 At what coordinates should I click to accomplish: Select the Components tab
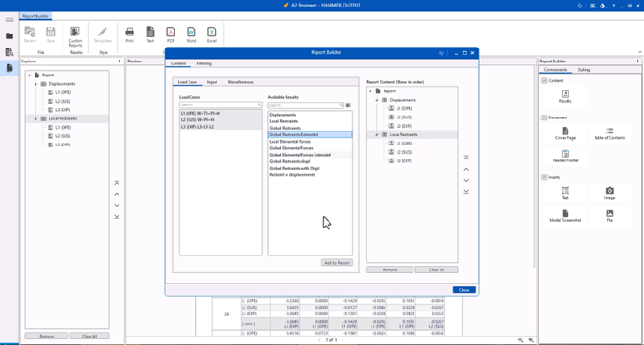coord(555,70)
